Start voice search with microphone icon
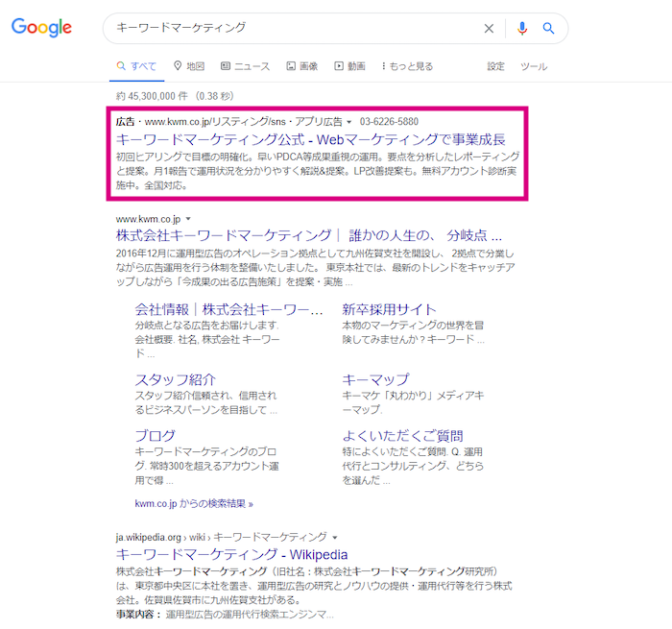 522,28
